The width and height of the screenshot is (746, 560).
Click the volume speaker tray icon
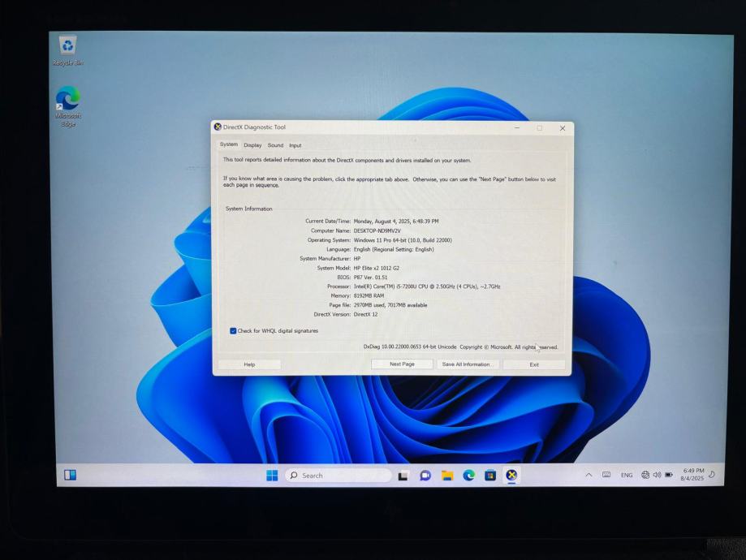pos(657,475)
